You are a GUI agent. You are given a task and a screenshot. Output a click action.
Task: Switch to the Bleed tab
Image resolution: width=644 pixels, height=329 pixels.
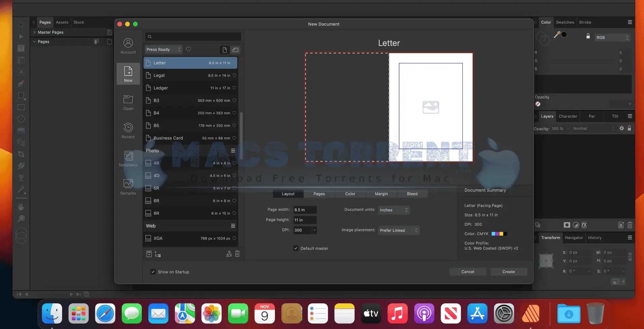(x=412, y=194)
